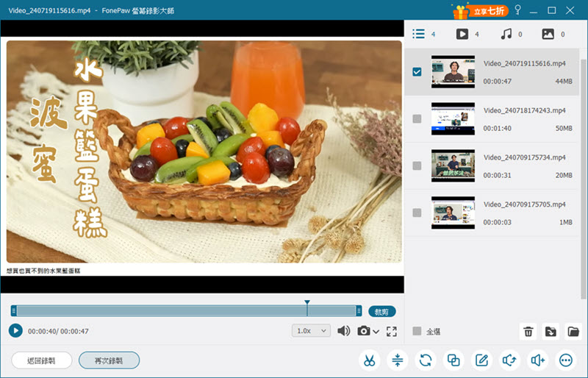The height and width of the screenshot is (378, 588).
Task: Toggle the 全選 select-all checkbox
Action: [417, 331]
